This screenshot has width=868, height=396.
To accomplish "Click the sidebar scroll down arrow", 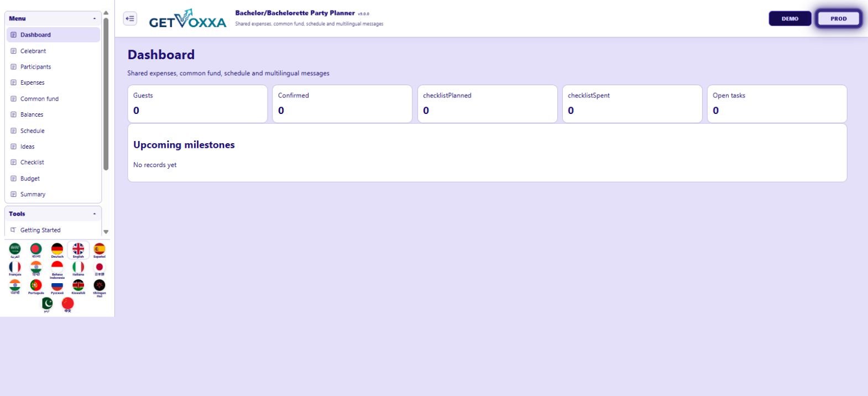I will [106, 232].
